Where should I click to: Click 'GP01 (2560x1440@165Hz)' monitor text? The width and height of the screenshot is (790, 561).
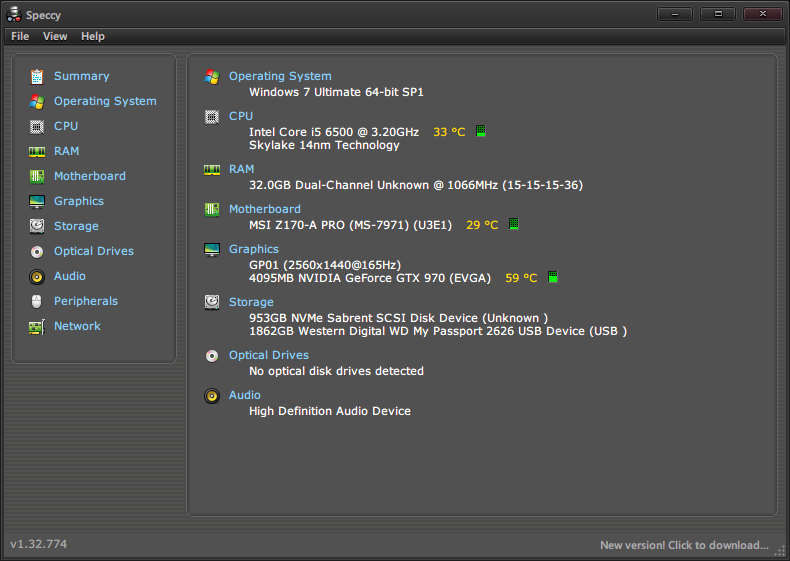click(x=325, y=265)
